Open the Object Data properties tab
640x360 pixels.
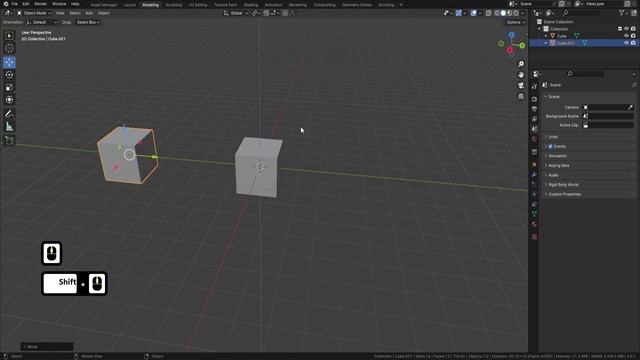pyautogui.click(x=534, y=214)
